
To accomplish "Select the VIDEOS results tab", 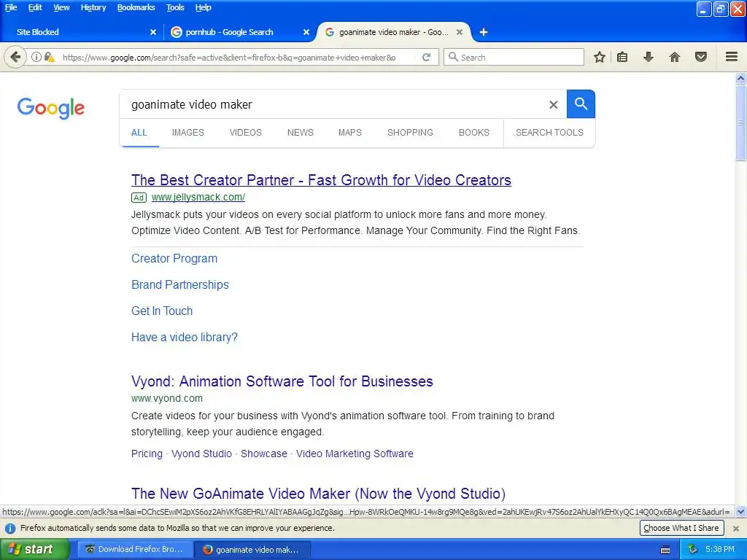I will coord(246,133).
